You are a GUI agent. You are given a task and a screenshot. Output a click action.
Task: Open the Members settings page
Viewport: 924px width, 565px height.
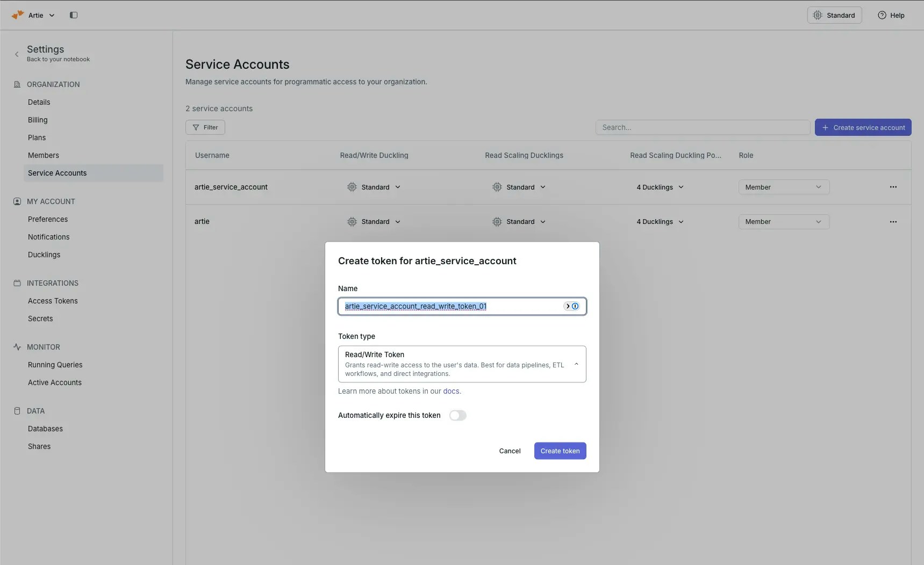click(x=44, y=155)
